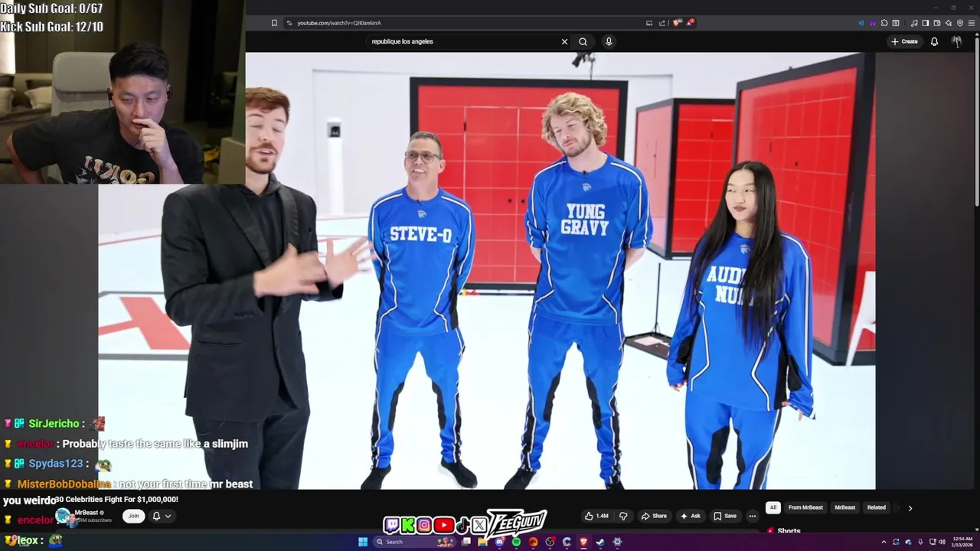Open Steam from the taskbar
Screen dimensions: 980x551
click(x=600, y=542)
